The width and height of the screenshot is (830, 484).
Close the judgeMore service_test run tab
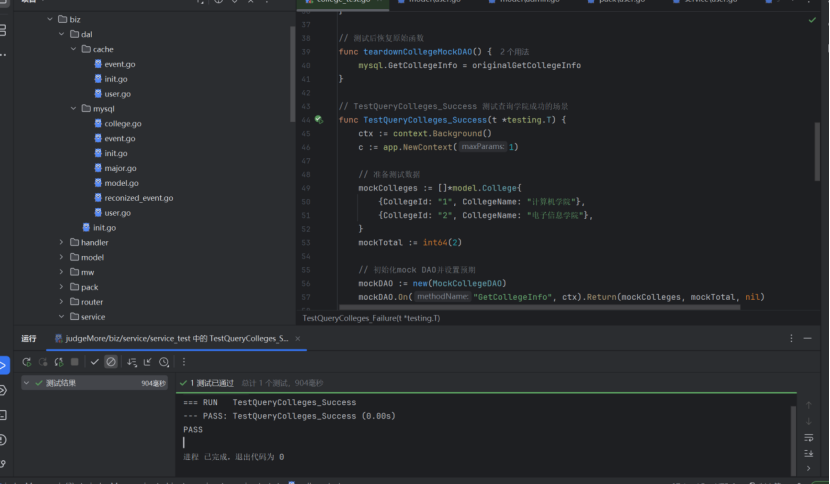[297, 339]
